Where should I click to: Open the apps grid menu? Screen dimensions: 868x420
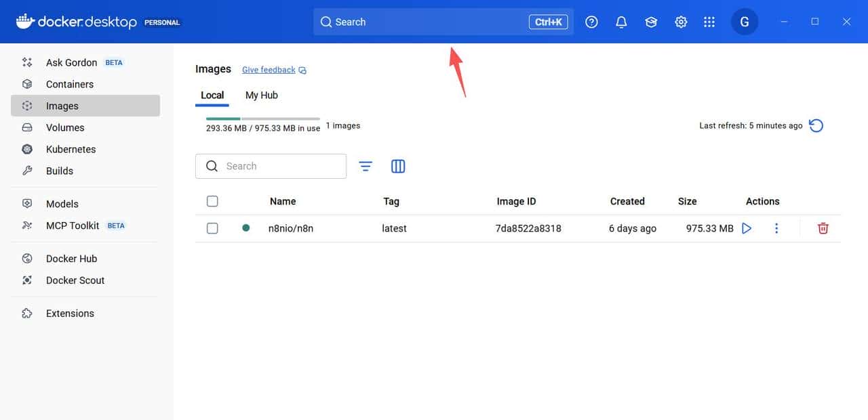709,22
